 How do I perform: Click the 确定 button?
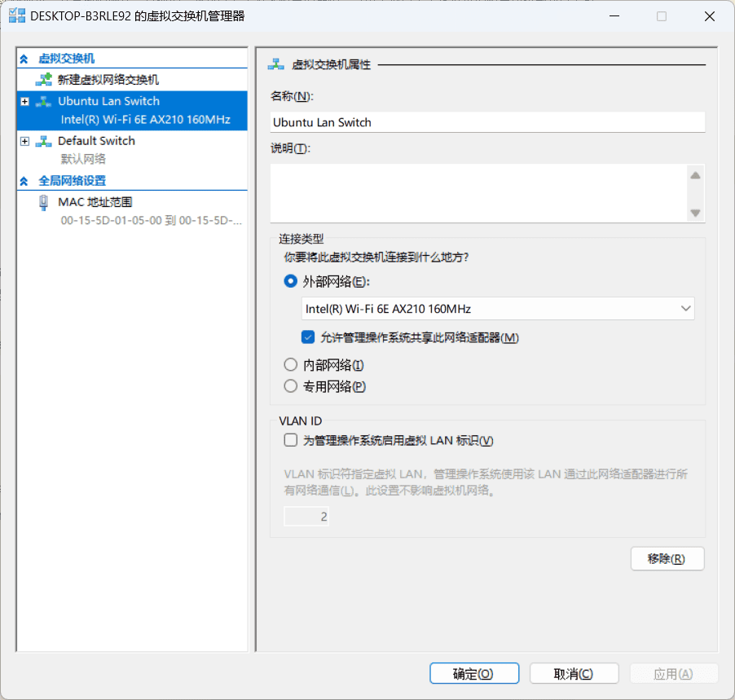474,673
